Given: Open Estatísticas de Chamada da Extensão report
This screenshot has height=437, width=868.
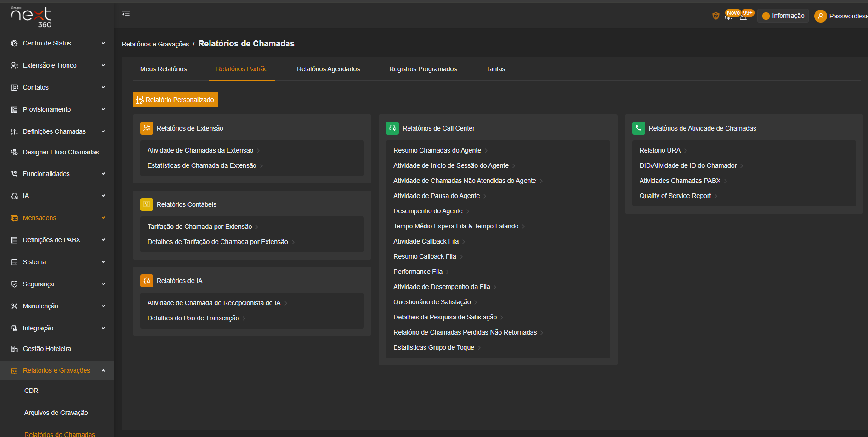Looking at the screenshot, I should (x=202, y=165).
